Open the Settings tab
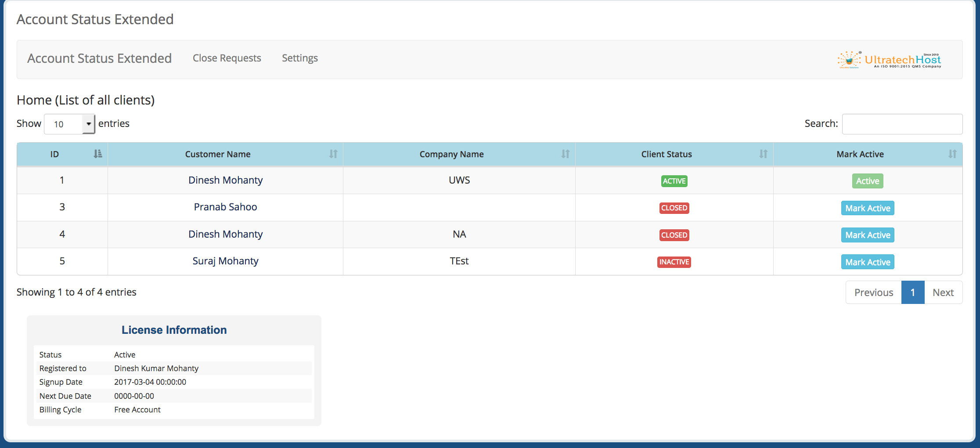 tap(299, 58)
